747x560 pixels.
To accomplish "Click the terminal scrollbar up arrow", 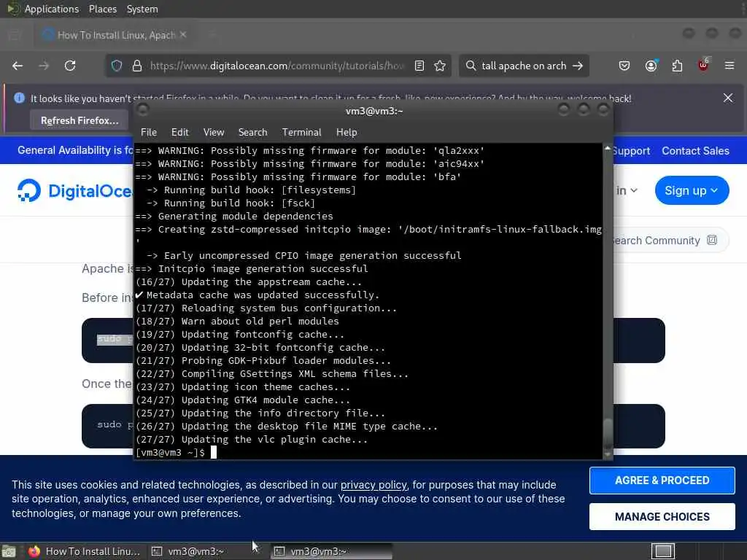I will point(608,149).
